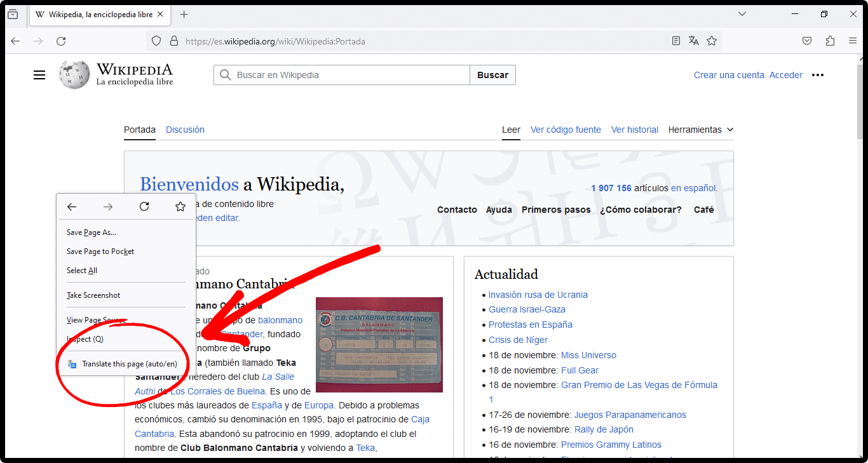Open the list all tabs chevron
868x463 pixels.
[742, 14]
